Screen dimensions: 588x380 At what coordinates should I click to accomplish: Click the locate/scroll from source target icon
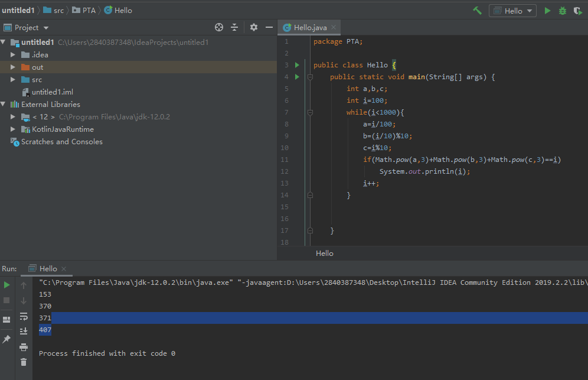(x=219, y=27)
